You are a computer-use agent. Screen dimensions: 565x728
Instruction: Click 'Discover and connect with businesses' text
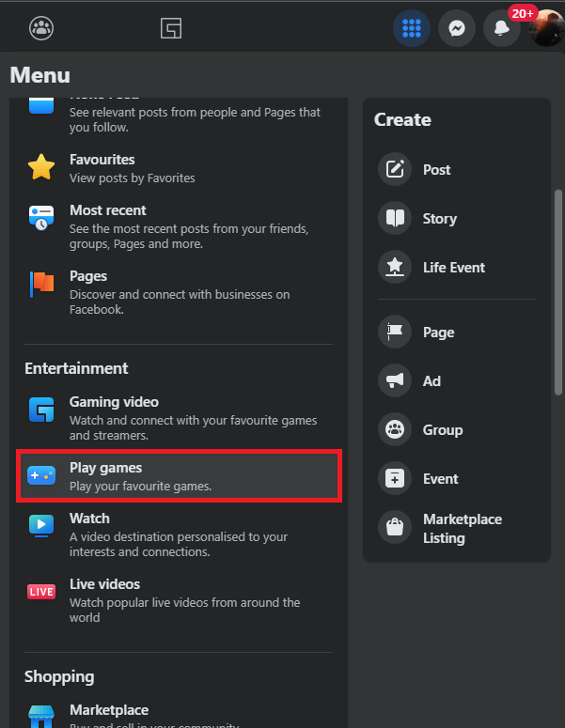click(x=180, y=302)
